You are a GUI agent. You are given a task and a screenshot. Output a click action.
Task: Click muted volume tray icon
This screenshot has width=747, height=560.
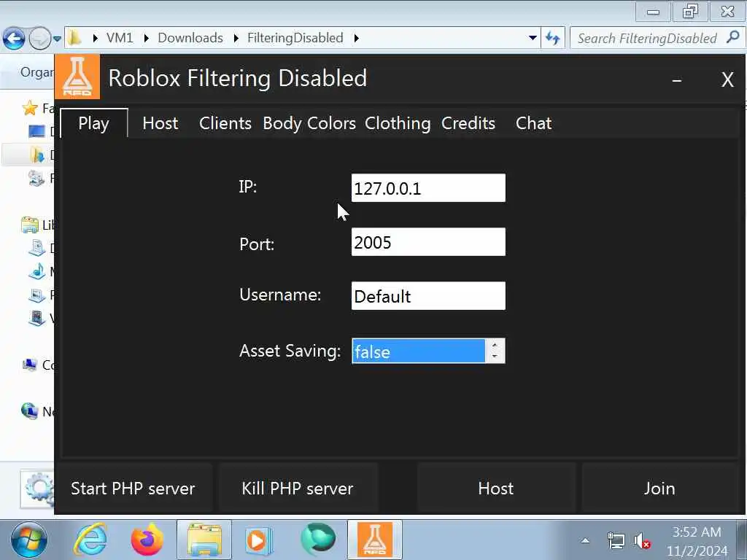642,541
